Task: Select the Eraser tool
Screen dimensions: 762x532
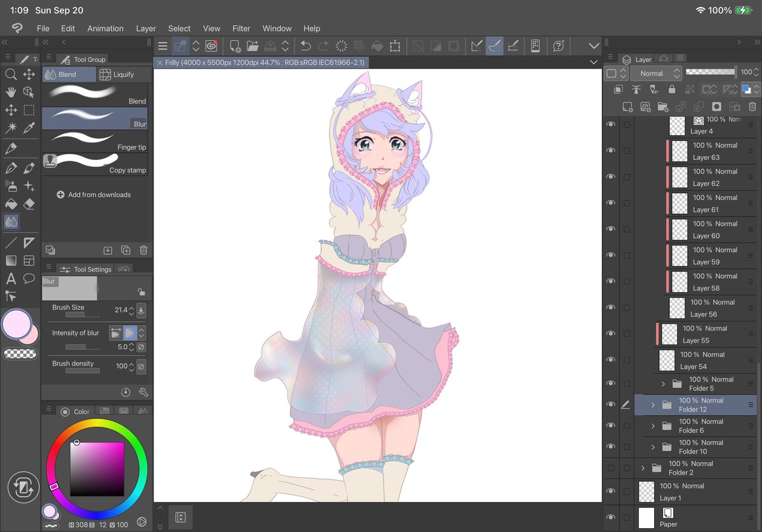Action: pos(29,204)
